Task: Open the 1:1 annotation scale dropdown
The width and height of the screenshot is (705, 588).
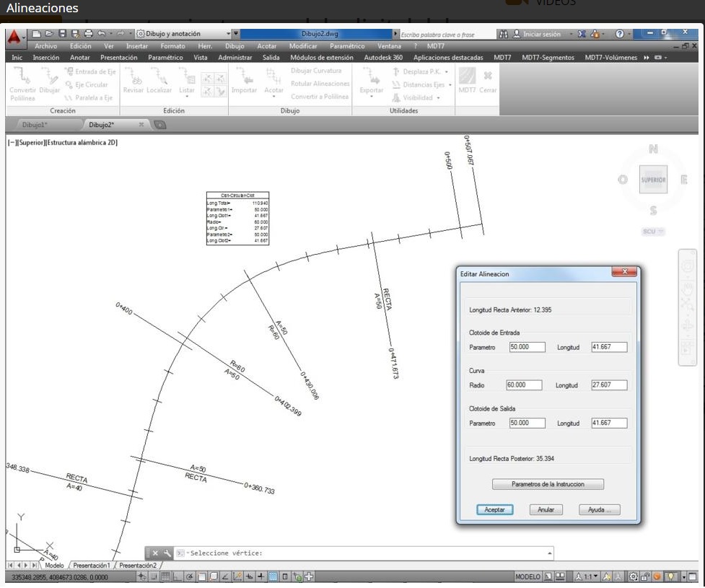Action: pos(585,577)
